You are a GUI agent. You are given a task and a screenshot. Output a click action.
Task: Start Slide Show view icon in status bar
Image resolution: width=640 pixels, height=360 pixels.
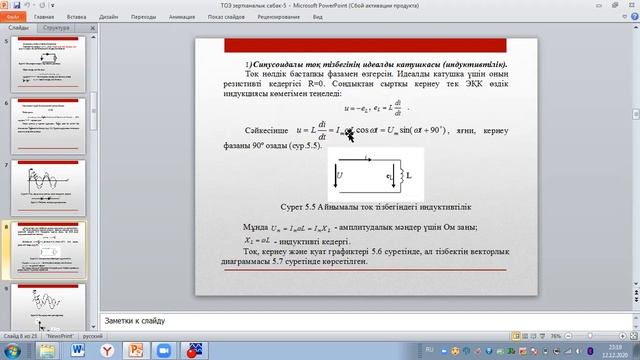[x=542, y=336]
